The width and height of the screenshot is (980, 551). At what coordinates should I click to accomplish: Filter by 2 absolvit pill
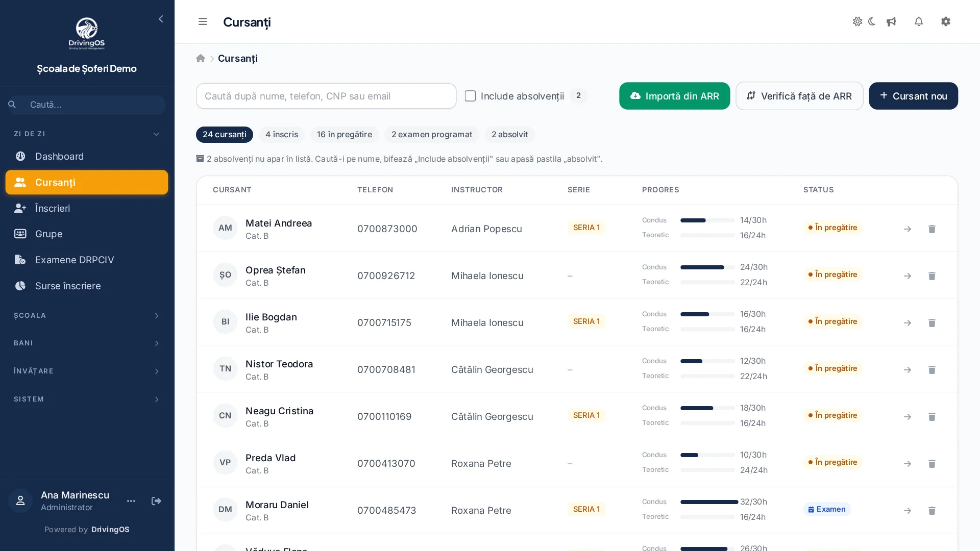(x=509, y=135)
